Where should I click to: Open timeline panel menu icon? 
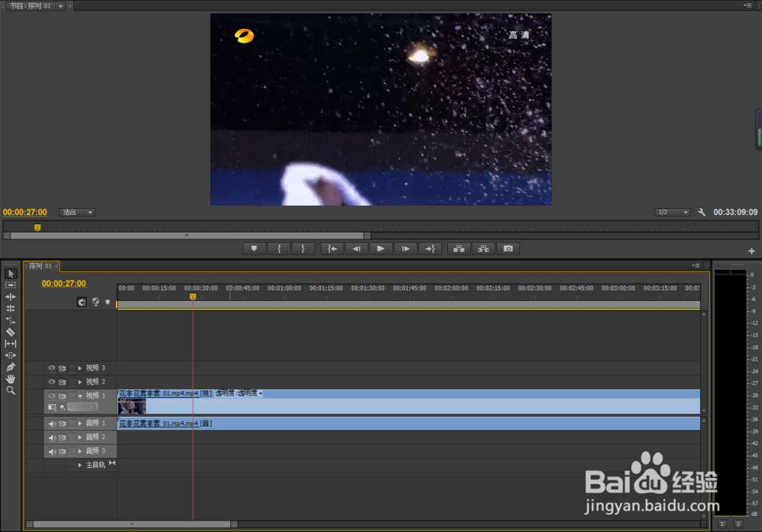point(696,265)
